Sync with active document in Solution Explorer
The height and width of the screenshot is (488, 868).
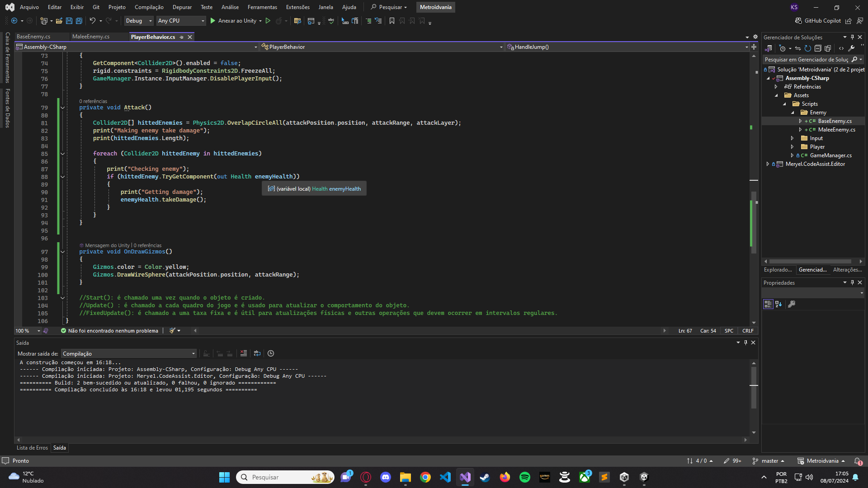[x=798, y=48]
